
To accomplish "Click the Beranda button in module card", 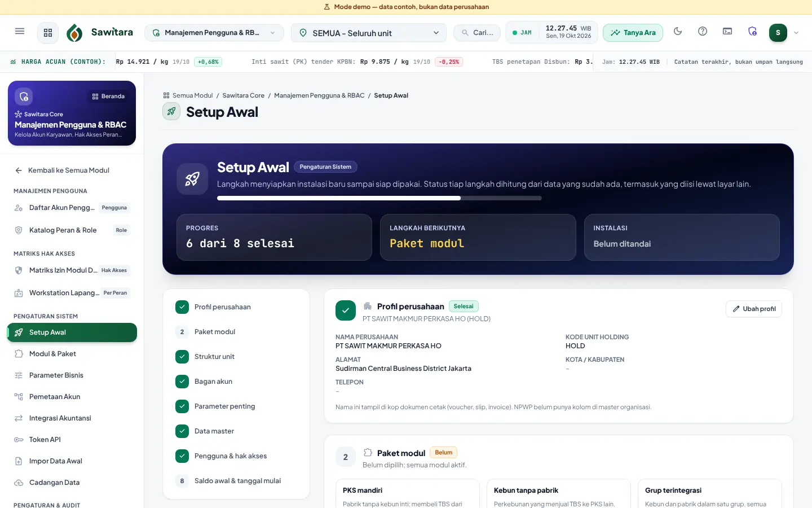I will [108, 97].
